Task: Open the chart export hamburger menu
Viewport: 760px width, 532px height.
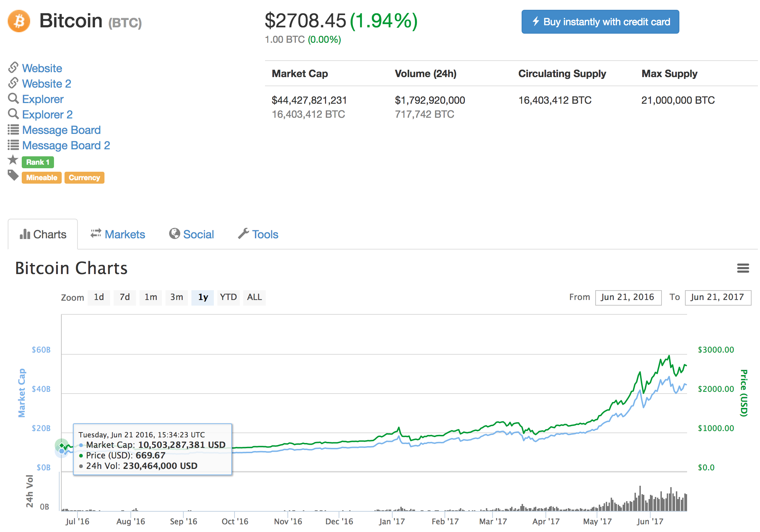Action: click(x=743, y=268)
